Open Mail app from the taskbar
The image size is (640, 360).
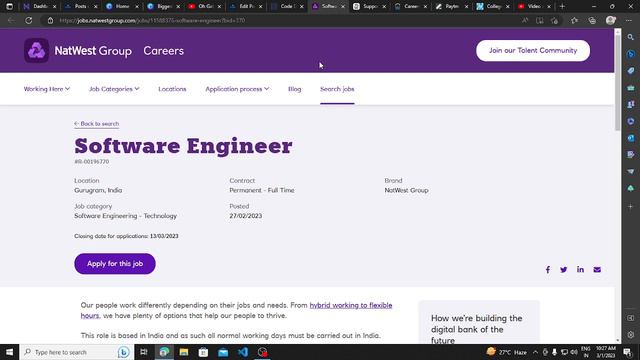click(223, 352)
